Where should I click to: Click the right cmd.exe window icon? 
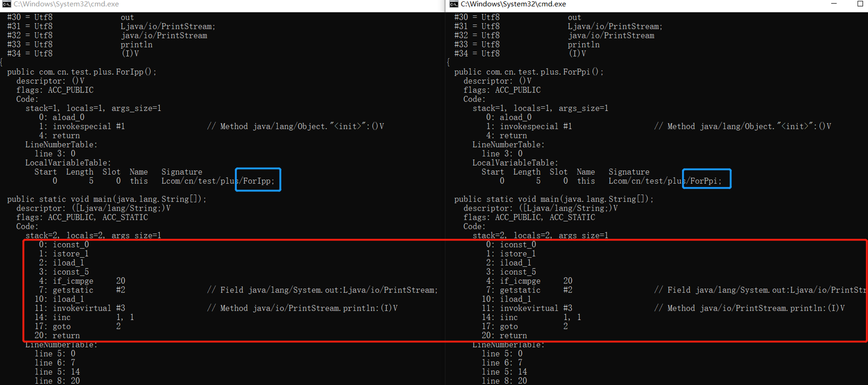pyautogui.click(x=454, y=4)
